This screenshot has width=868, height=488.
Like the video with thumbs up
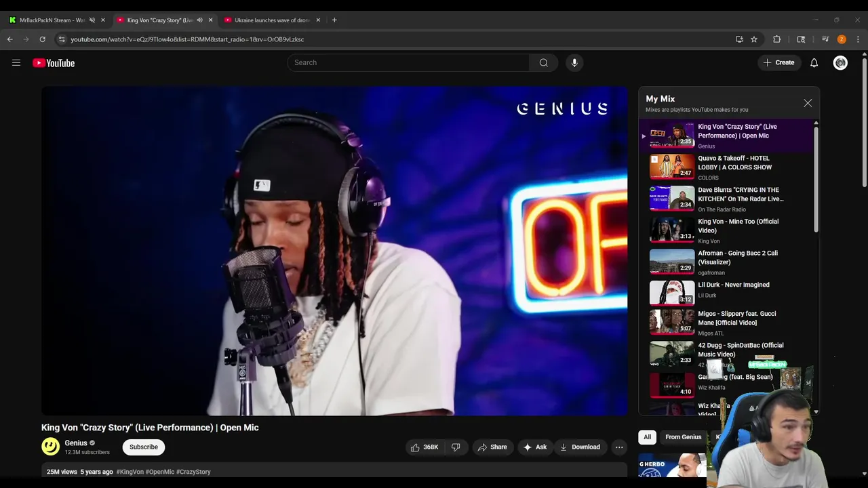coord(425,447)
